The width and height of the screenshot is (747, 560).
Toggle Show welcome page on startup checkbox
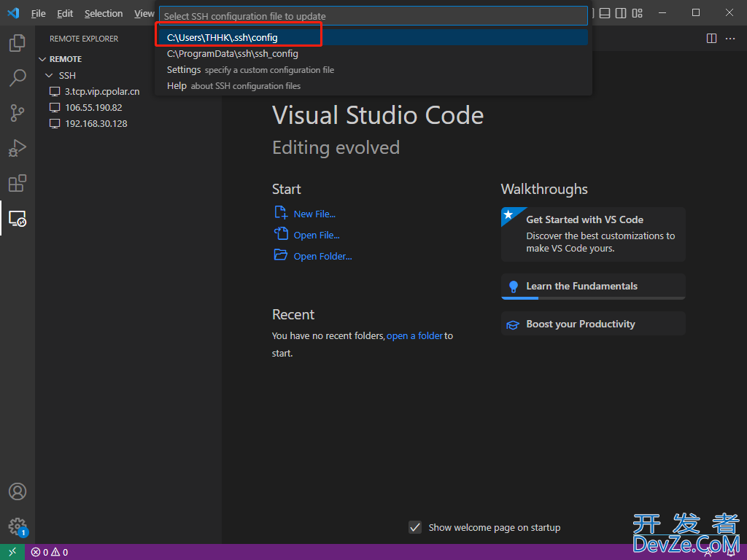(x=415, y=527)
